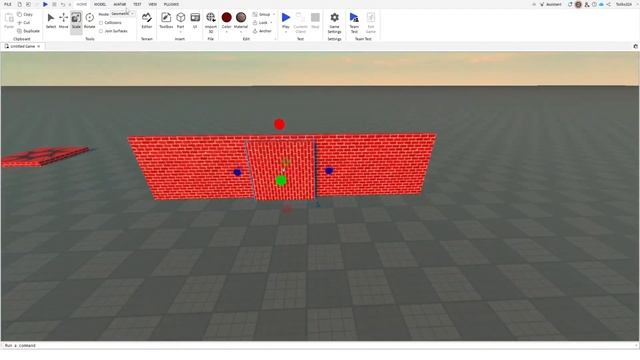Open the Terrain Editor
The image size is (640, 360).
click(147, 20)
